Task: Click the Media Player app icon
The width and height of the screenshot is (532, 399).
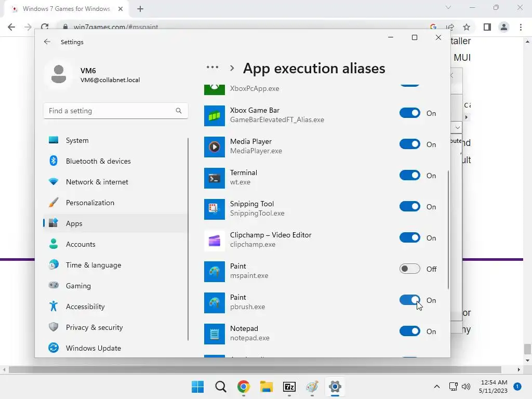Action: (215, 147)
